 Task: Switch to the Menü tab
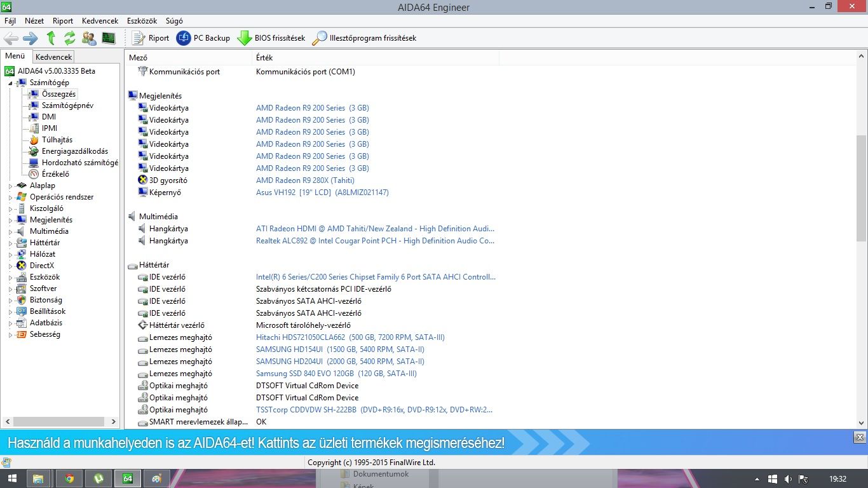(15, 56)
